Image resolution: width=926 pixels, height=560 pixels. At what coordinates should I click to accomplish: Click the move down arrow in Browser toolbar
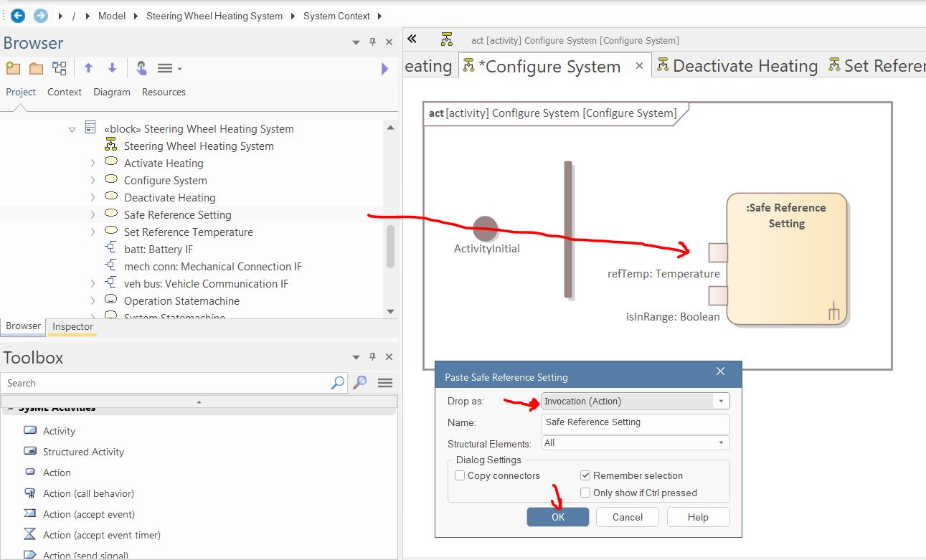(112, 68)
